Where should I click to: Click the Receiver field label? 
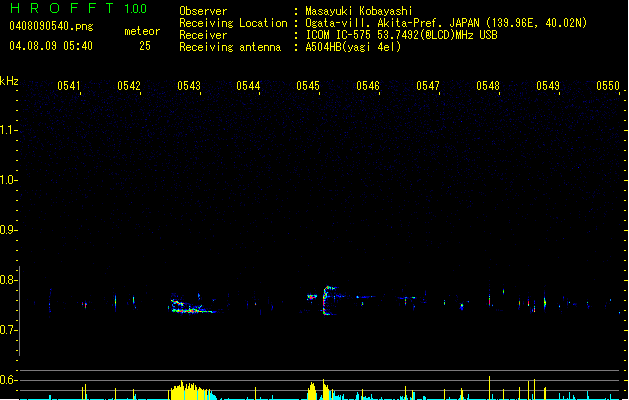pos(203,35)
